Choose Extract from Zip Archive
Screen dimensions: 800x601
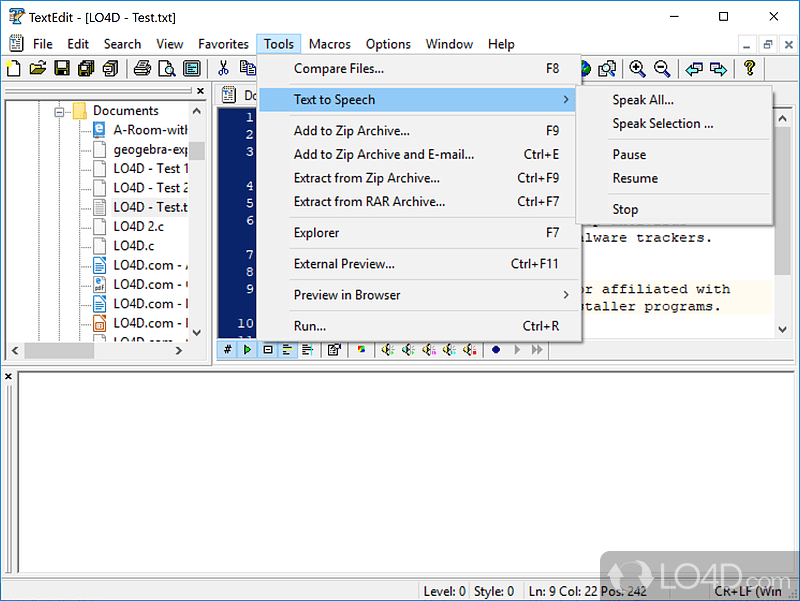tap(417, 178)
